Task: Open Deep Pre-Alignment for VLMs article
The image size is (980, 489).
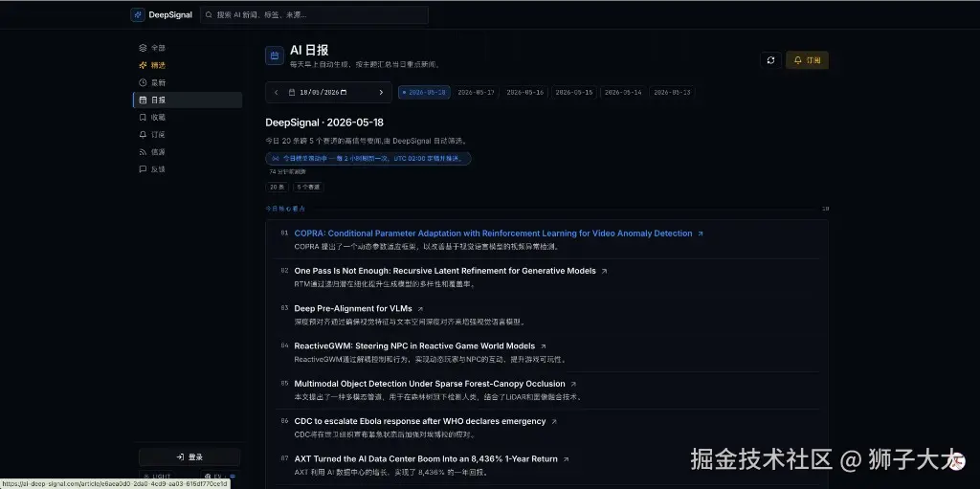Action: [x=353, y=308]
